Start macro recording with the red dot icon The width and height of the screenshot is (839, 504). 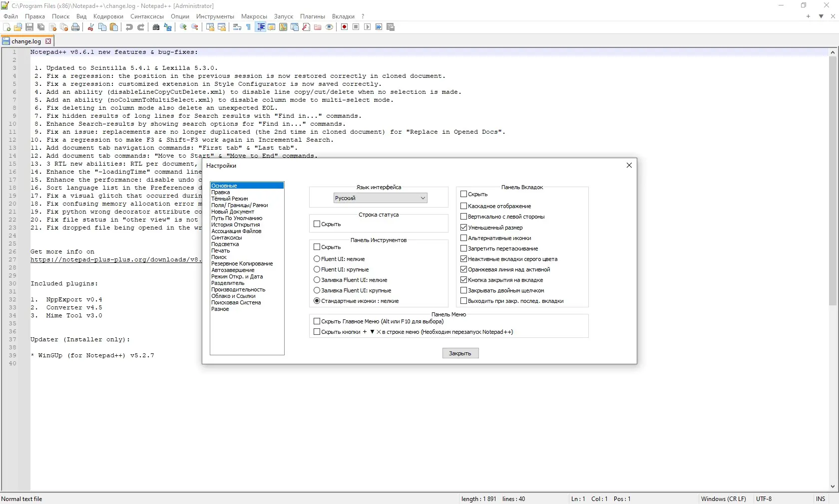tap(345, 27)
